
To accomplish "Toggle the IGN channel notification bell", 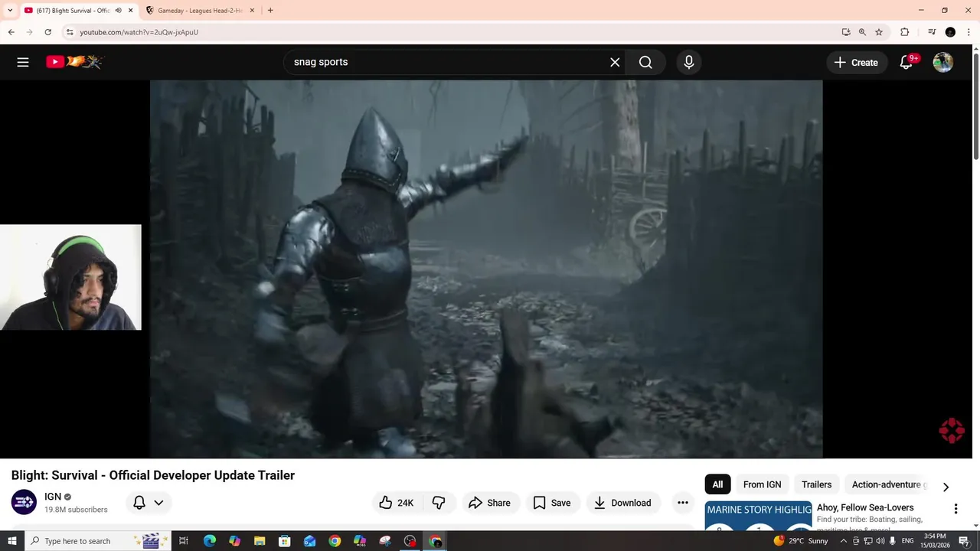I will [x=139, y=503].
